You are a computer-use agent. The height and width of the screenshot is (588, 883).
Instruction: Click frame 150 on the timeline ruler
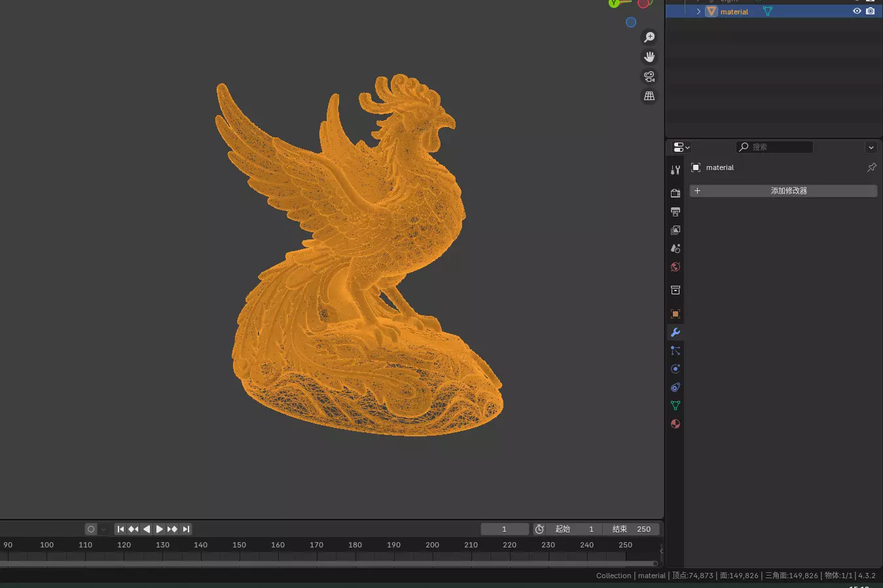point(240,545)
